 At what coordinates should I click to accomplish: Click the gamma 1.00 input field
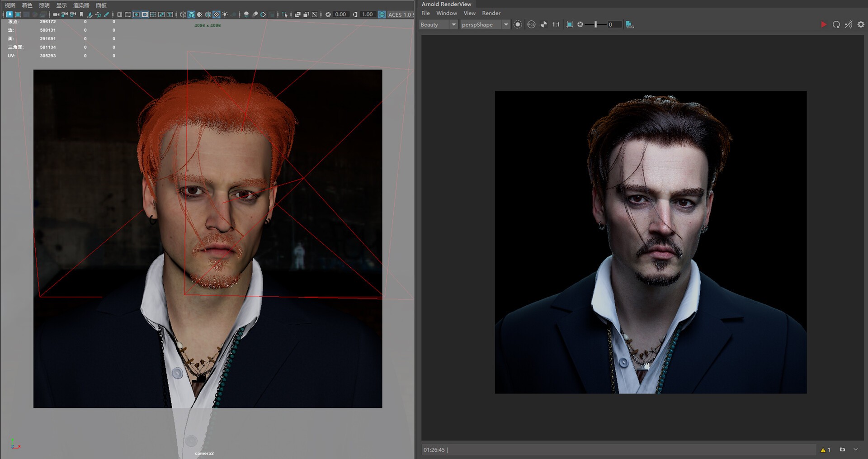coord(367,14)
